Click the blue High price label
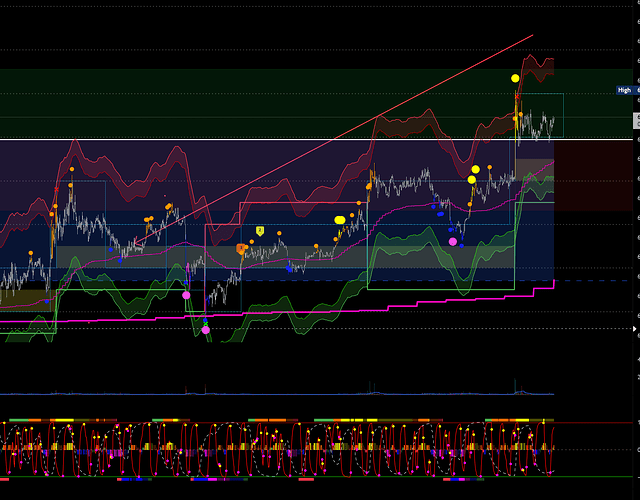Screen dimensions: 640x500 [626, 90]
